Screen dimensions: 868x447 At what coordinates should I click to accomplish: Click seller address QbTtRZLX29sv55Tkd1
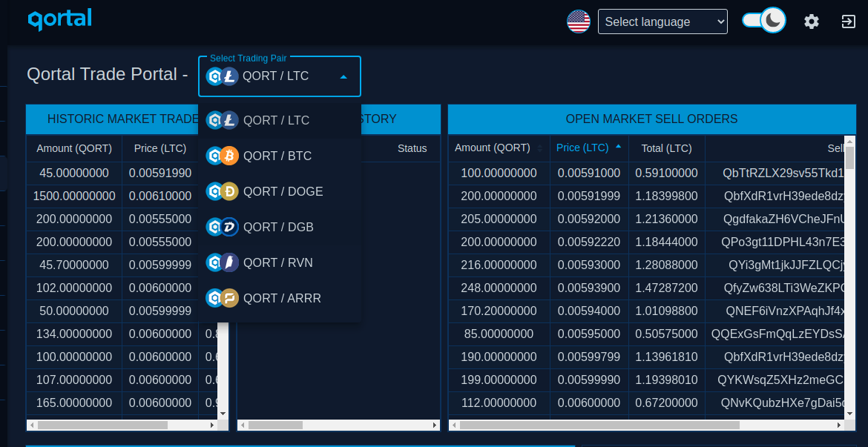tap(783, 173)
